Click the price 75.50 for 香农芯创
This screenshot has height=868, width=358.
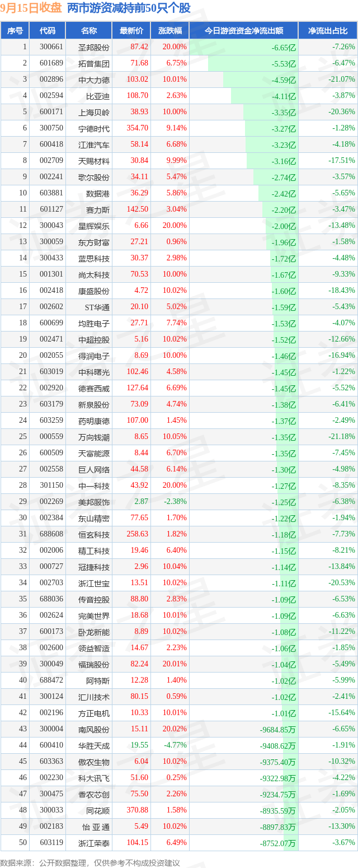pyautogui.click(x=139, y=794)
